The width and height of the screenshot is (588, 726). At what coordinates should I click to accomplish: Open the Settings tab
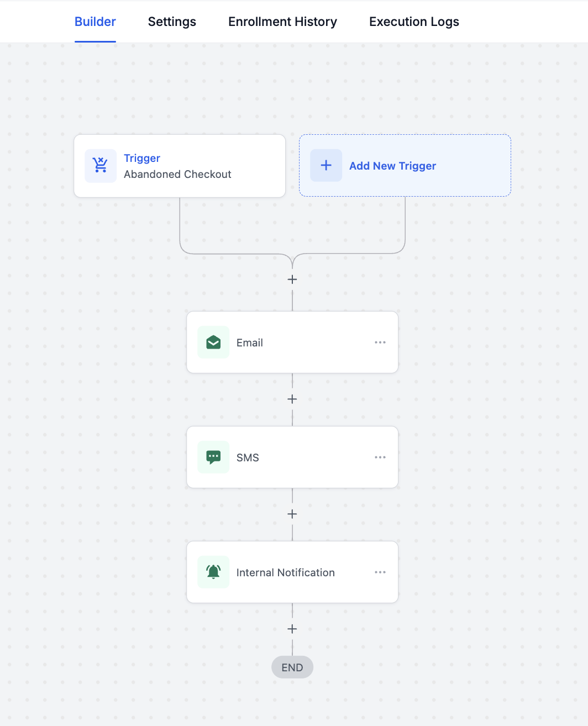(172, 22)
